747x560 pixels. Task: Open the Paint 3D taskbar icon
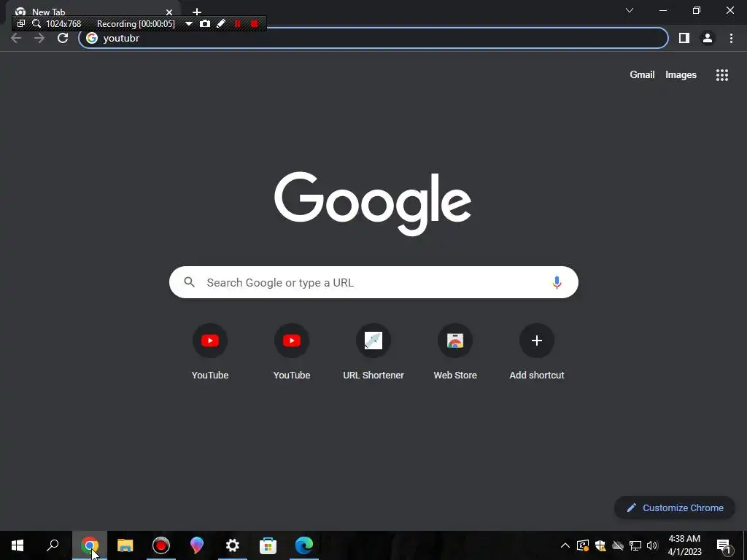(197, 545)
